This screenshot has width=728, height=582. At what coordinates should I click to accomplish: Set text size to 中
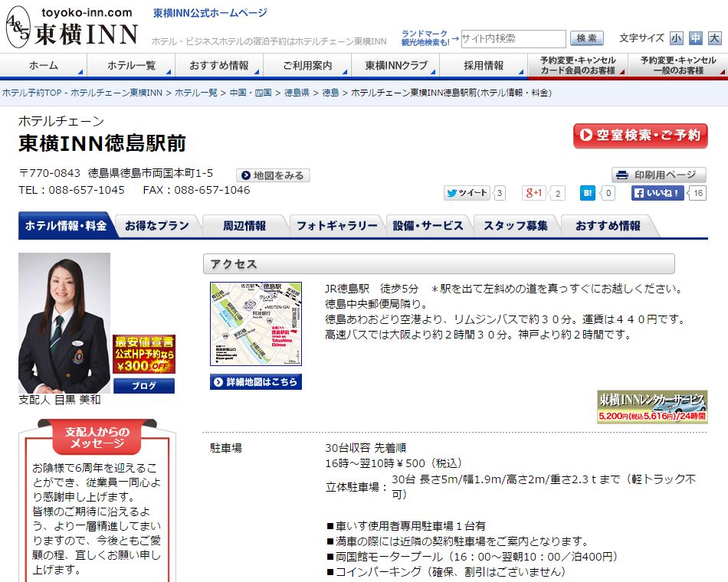point(696,38)
